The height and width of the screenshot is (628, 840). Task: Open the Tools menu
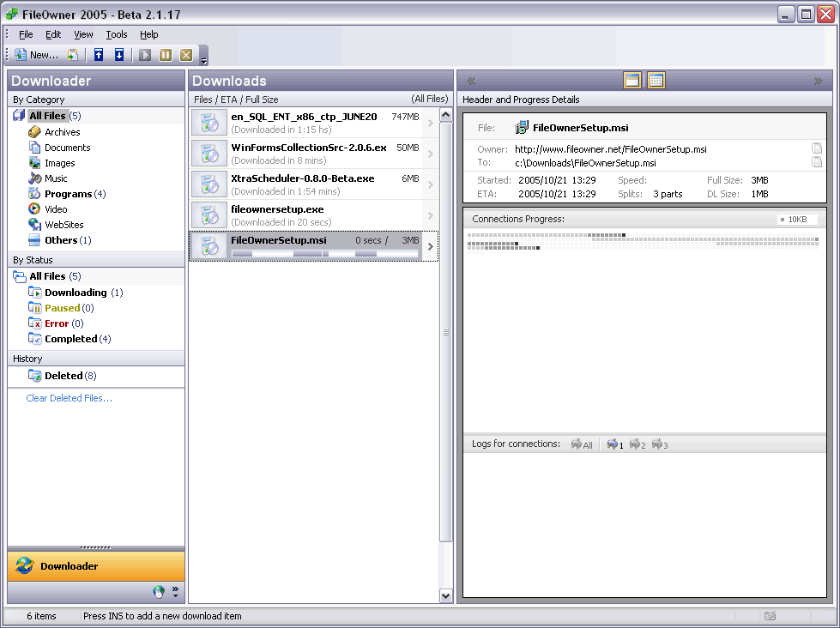click(x=117, y=34)
